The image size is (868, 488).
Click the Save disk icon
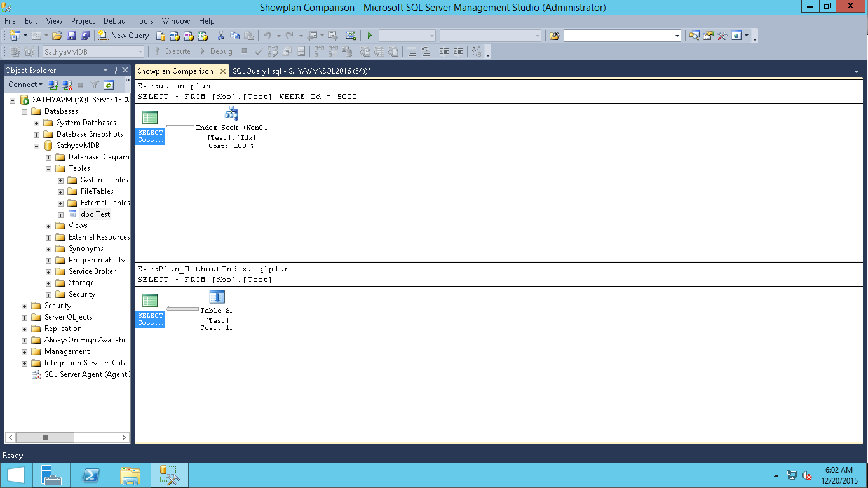pos(71,36)
